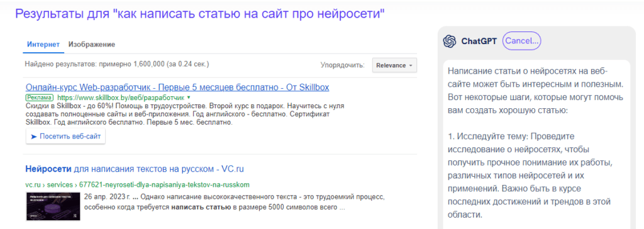644x229 pixels.
Task: Expand the small arrow next to skillbox.by URL
Action: [189, 98]
